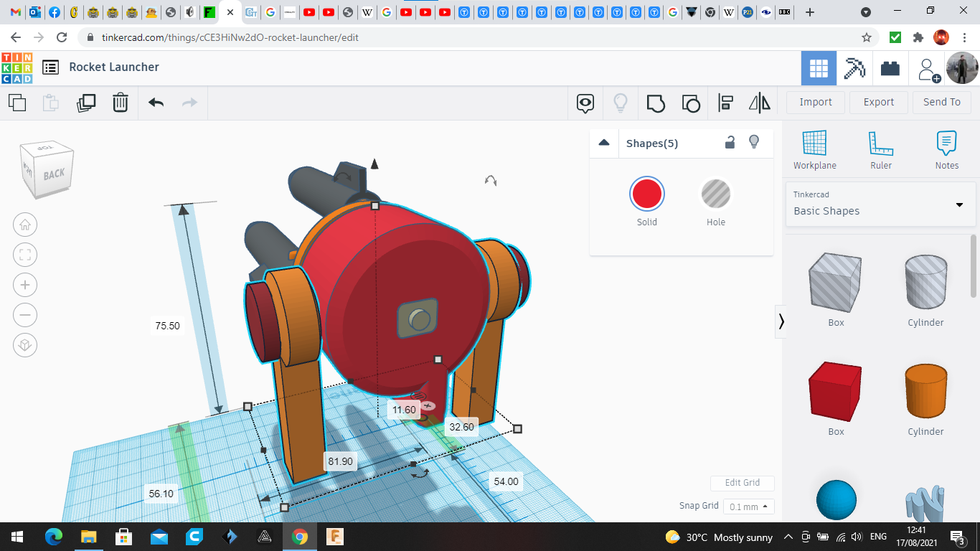The image size is (980, 551).
Task: Click the Group shapes icon
Action: (x=656, y=103)
